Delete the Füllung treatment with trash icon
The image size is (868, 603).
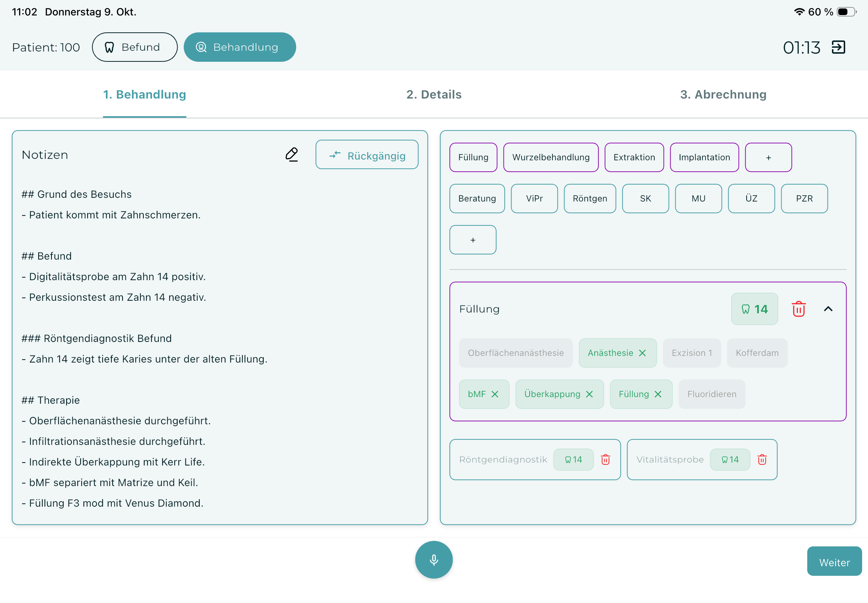click(798, 309)
